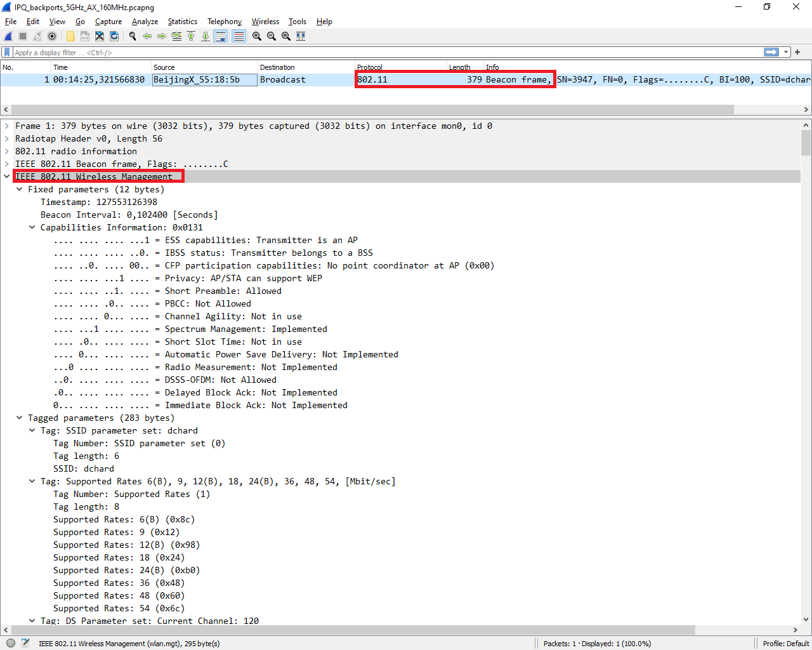This screenshot has width=812, height=650.
Task: Open the Wireless menu
Action: coord(265,22)
